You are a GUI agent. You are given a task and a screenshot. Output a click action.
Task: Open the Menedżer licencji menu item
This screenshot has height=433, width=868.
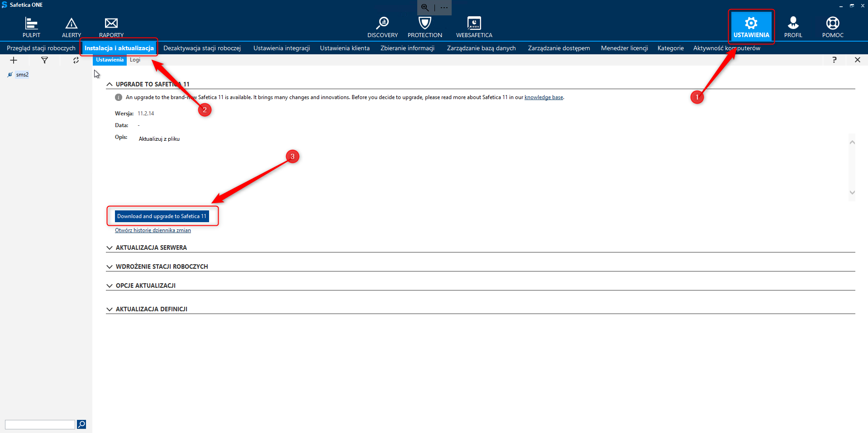(x=624, y=48)
